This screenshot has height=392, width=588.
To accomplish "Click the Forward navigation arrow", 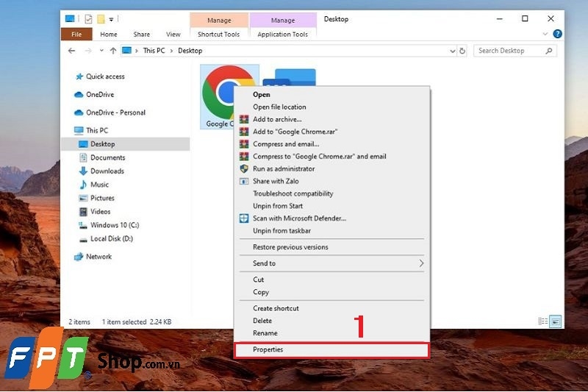I will pyautogui.click(x=88, y=51).
